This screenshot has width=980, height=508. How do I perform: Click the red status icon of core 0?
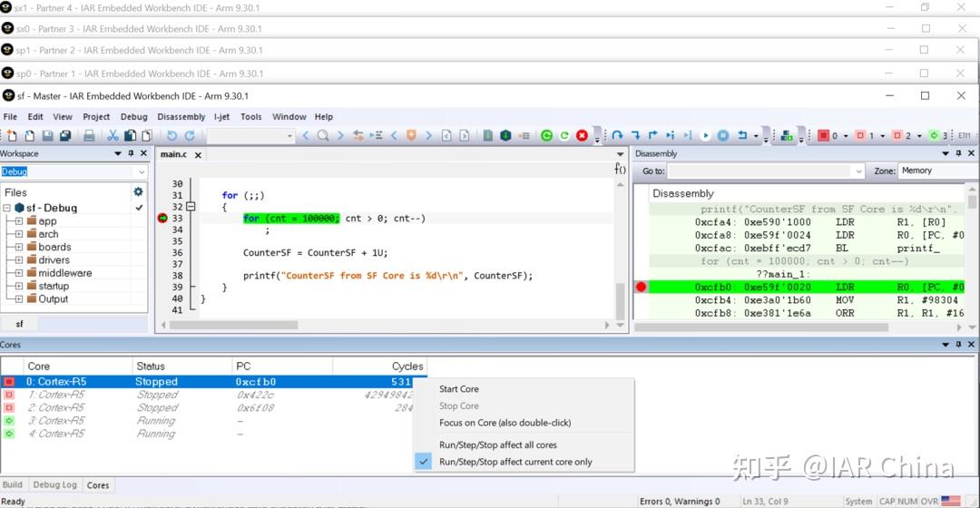click(x=9, y=382)
